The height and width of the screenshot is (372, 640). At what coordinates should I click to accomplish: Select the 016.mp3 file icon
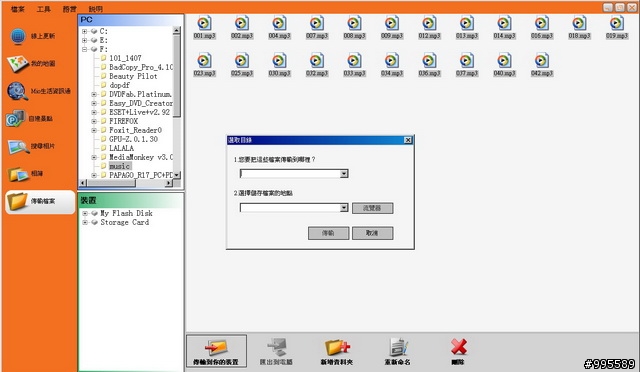point(542,23)
